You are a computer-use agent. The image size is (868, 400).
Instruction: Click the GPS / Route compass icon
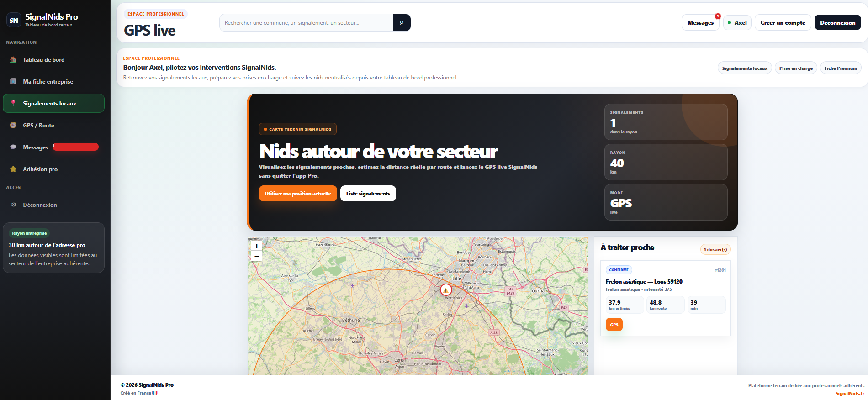(x=13, y=125)
